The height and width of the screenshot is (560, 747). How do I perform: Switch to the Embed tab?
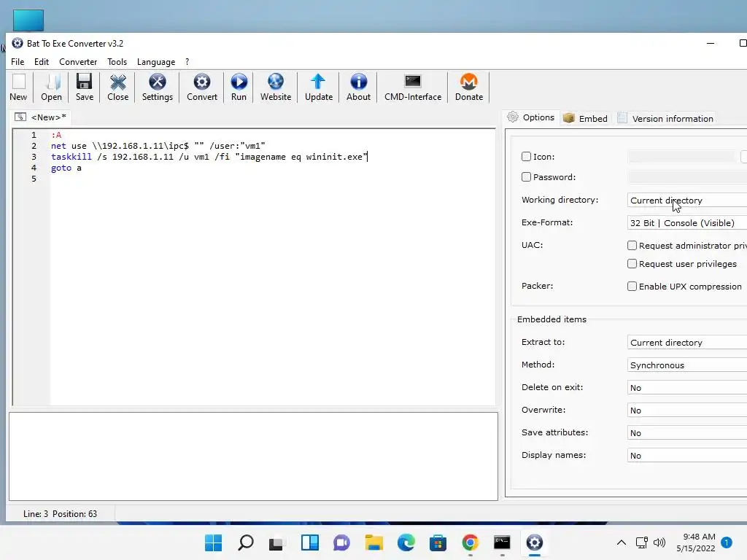point(586,119)
